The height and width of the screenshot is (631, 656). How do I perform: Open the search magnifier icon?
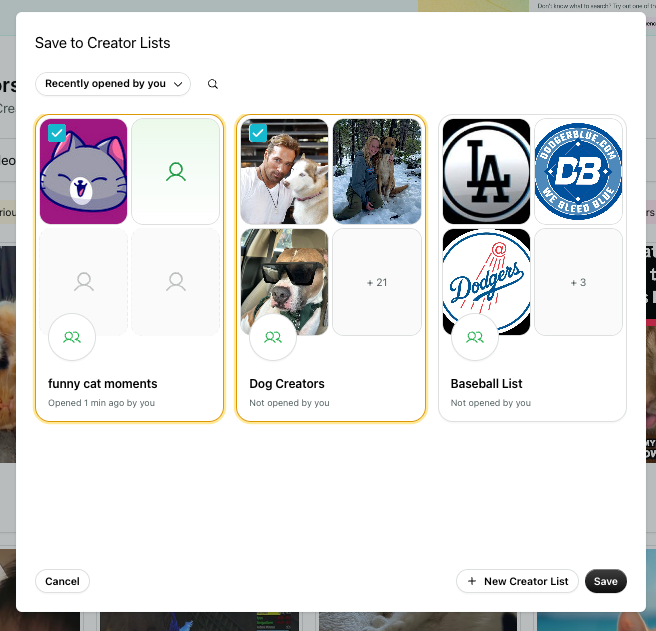pos(213,84)
